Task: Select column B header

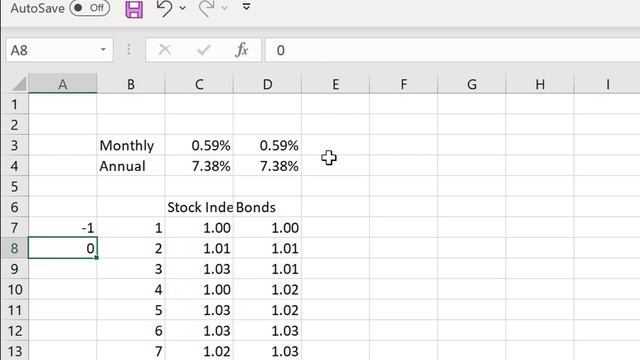Action: tap(131, 84)
